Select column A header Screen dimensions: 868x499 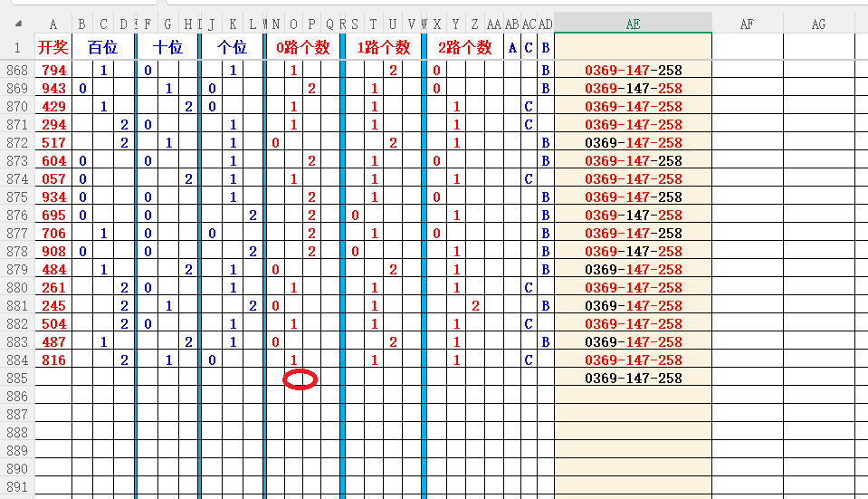pos(53,24)
